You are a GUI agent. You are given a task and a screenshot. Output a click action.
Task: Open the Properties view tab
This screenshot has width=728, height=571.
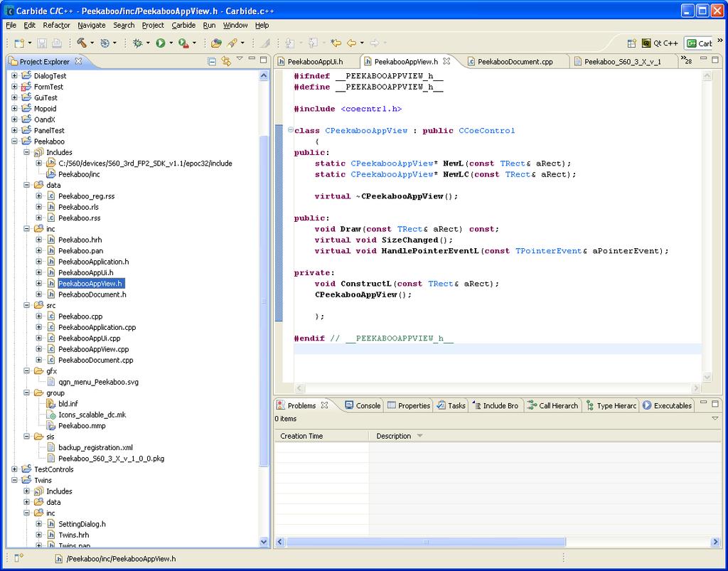(x=409, y=405)
